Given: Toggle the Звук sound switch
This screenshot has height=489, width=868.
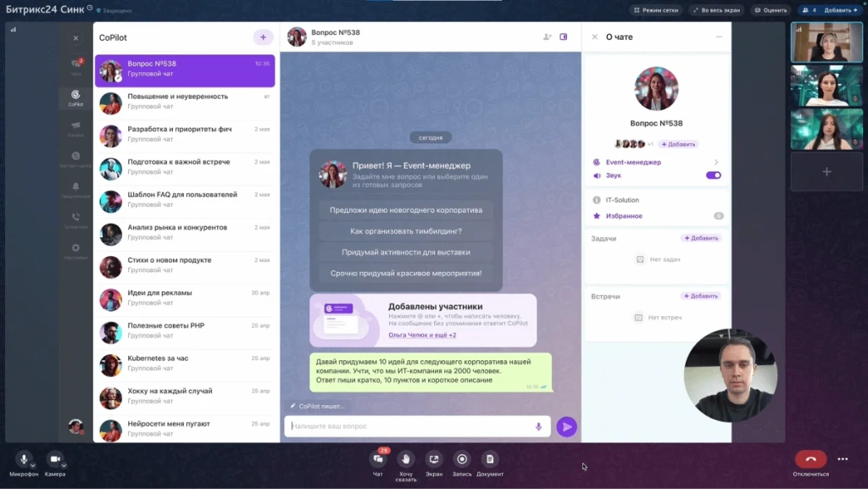Looking at the screenshot, I should (x=713, y=175).
